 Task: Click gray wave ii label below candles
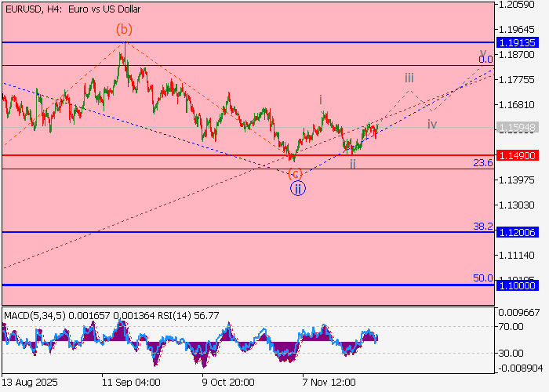[353, 164]
